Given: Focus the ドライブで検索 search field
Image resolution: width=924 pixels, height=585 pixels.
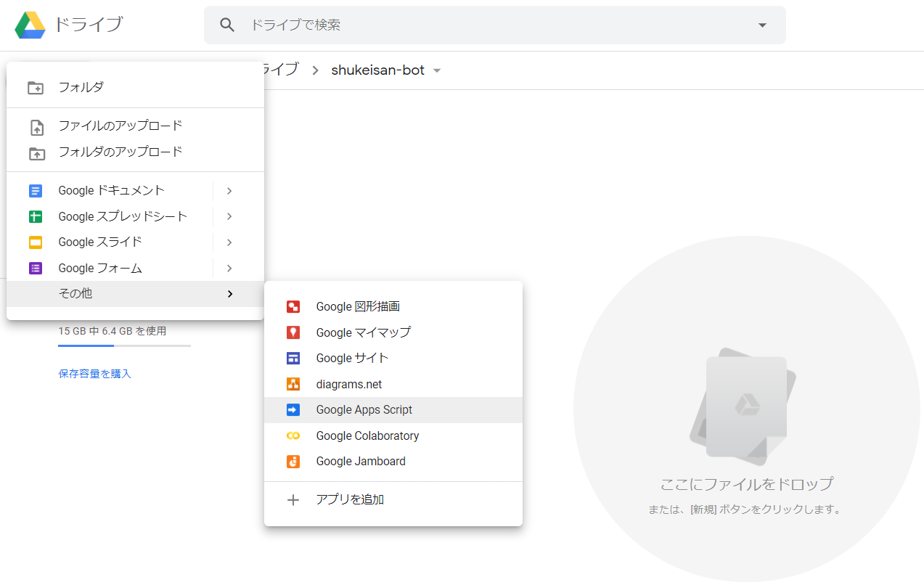Looking at the screenshot, I should click(495, 25).
